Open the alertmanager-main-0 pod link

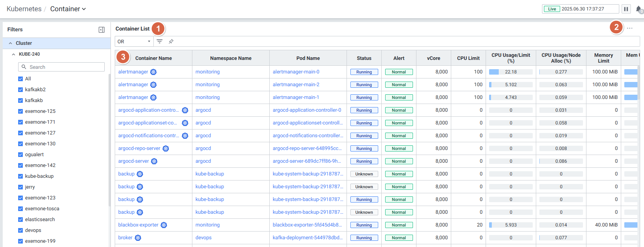click(296, 72)
